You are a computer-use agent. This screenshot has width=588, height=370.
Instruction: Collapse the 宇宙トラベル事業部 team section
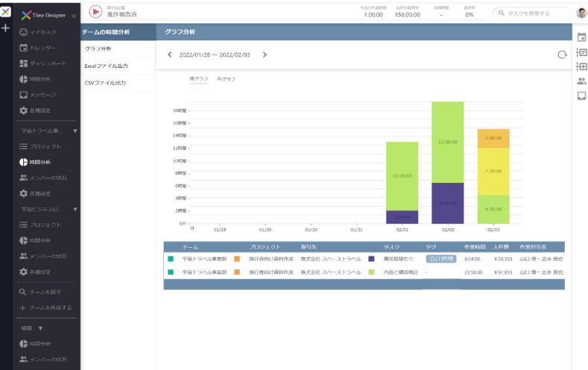75,131
